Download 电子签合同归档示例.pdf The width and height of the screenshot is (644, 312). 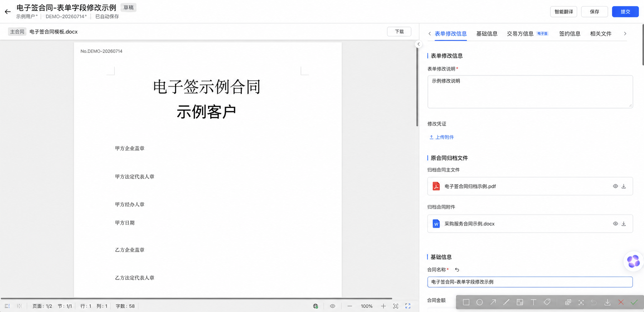(x=624, y=186)
